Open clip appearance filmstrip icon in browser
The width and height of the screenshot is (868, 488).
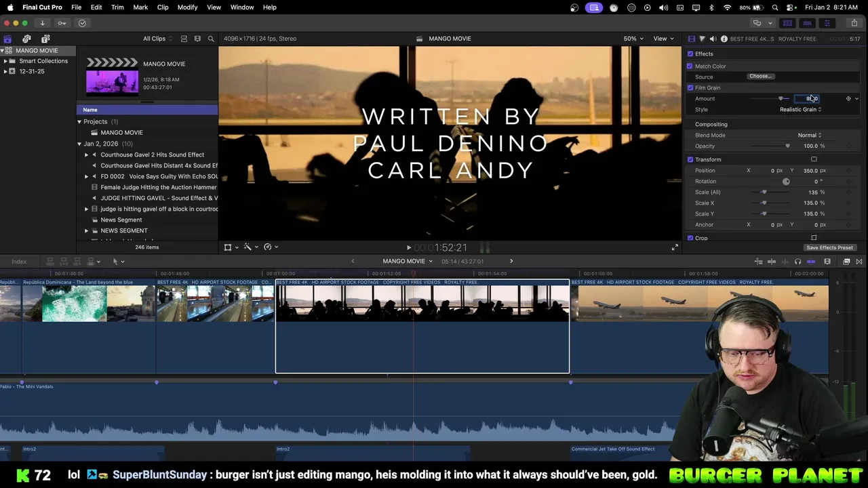click(197, 39)
